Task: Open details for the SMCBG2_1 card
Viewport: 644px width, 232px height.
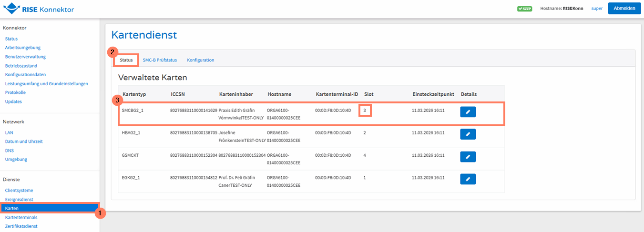Action: tap(468, 112)
